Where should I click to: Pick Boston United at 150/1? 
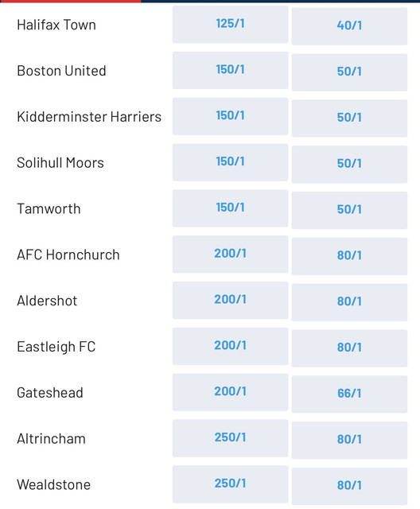pos(230,70)
